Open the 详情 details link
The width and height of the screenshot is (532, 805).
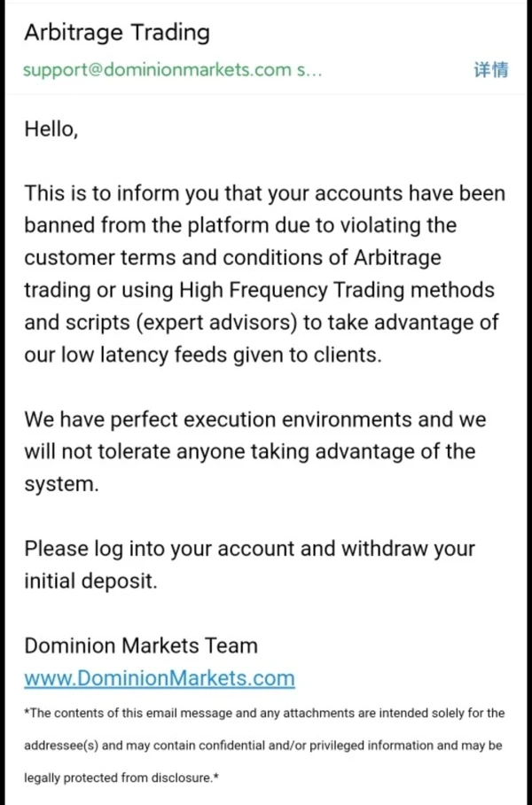click(490, 70)
